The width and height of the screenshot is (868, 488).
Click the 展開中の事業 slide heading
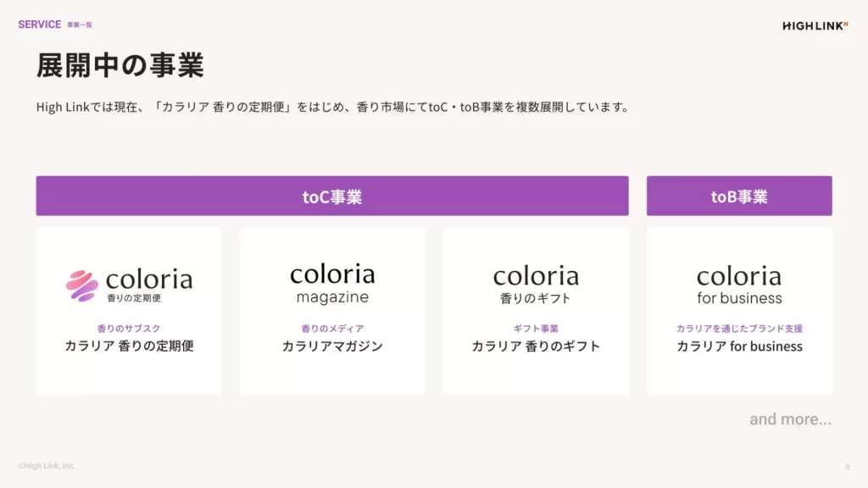(120, 66)
